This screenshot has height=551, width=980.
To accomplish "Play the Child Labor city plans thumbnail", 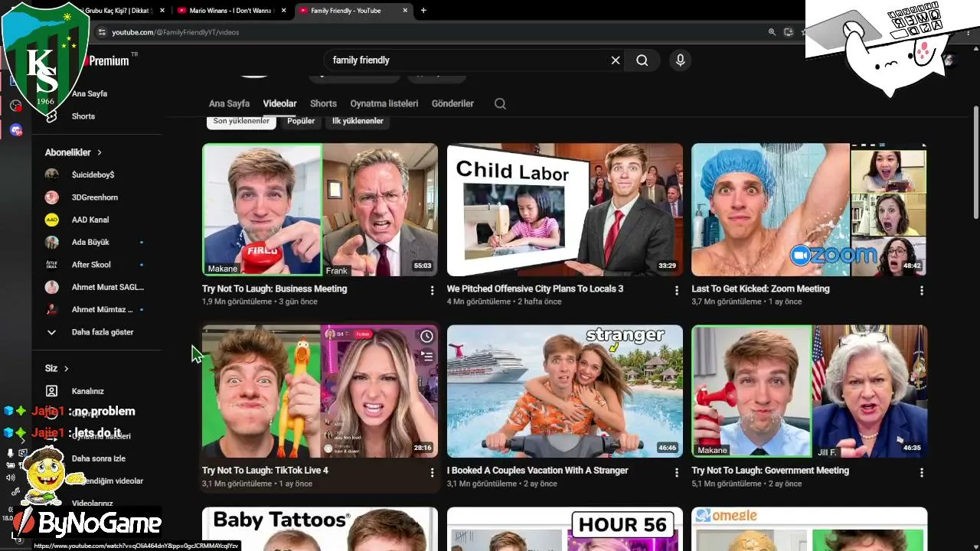I will (565, 210).
